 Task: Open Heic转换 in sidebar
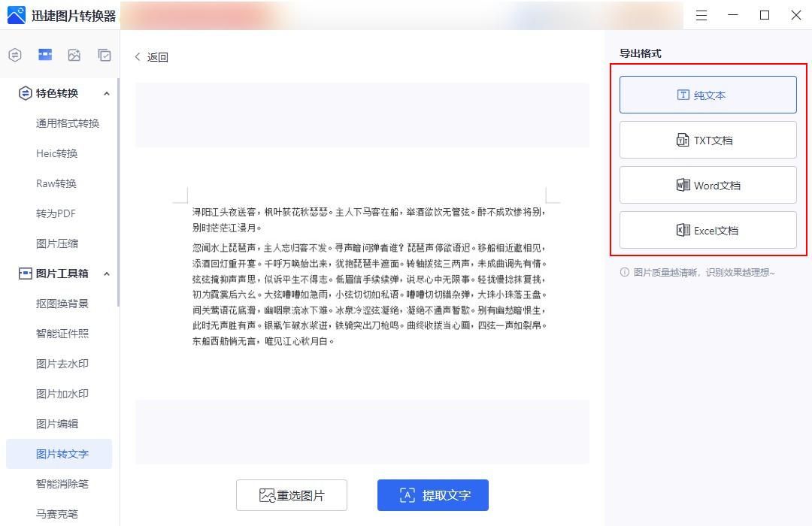tap(56, 153)
